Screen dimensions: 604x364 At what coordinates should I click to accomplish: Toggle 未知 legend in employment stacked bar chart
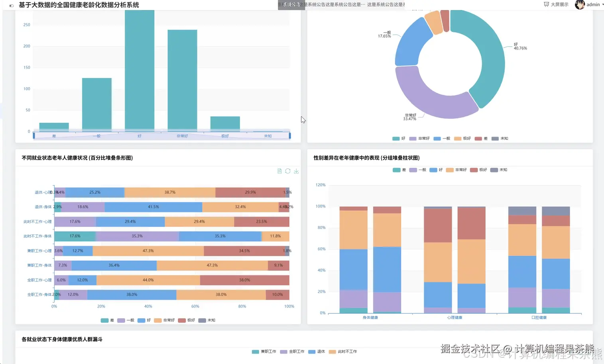coord(207,320)
